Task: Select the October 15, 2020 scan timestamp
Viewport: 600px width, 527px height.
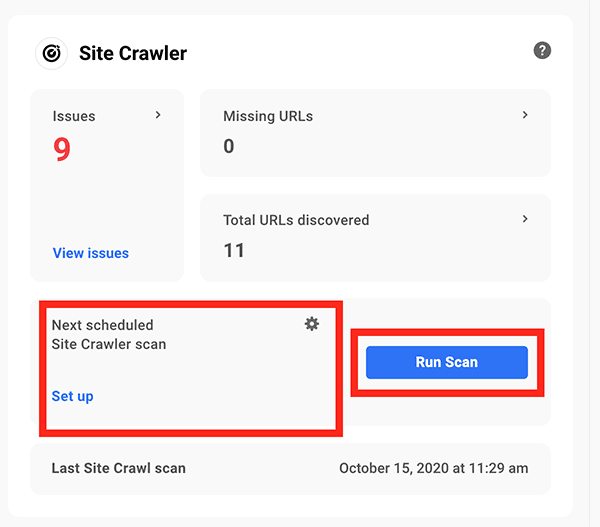Action: point(433,468)
